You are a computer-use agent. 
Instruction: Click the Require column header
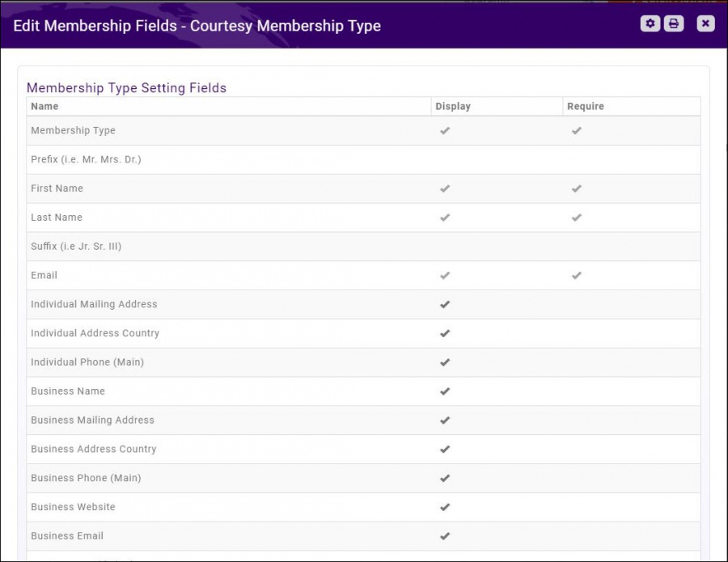point(585,106)
